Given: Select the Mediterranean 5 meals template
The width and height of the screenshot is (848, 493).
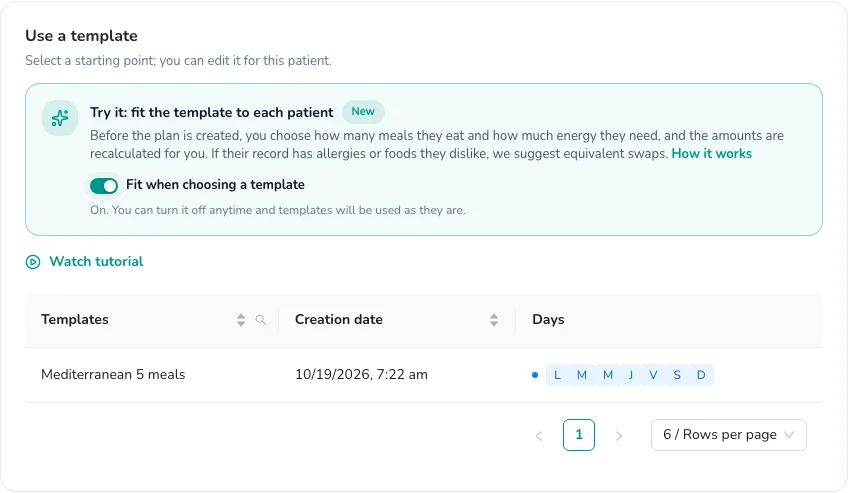Looking at the screenshot, I should tap(113, 375).
